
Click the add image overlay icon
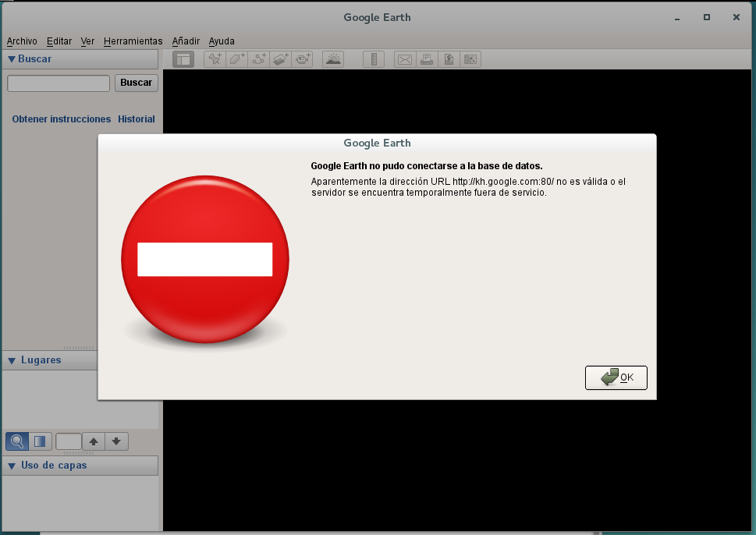coord(281,59)
